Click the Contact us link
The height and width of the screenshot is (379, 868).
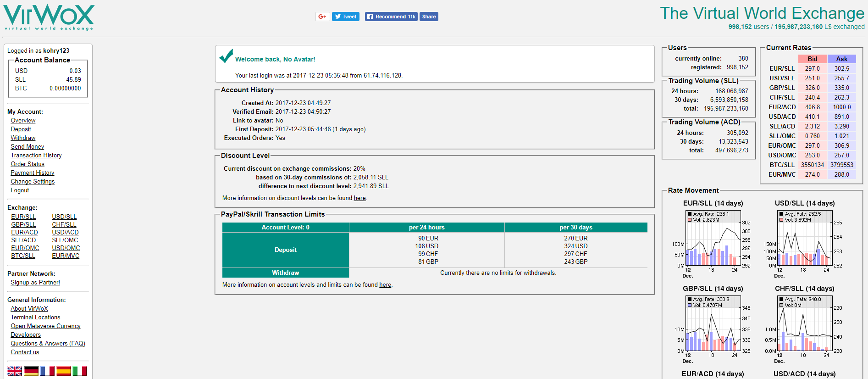click(25, 352)
